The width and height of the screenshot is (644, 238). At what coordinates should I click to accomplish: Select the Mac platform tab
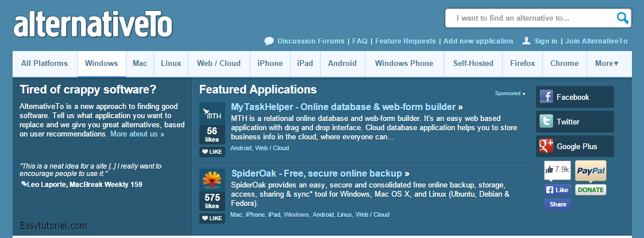click(140, 64)
